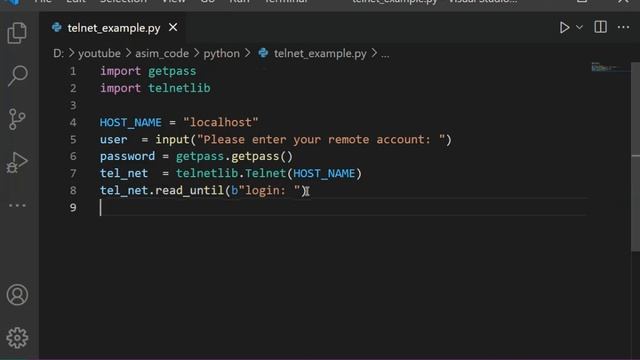This screenshot has width=640, height=360.
Task: Expand the run options dropdown arrow
Action: [579, 27]
